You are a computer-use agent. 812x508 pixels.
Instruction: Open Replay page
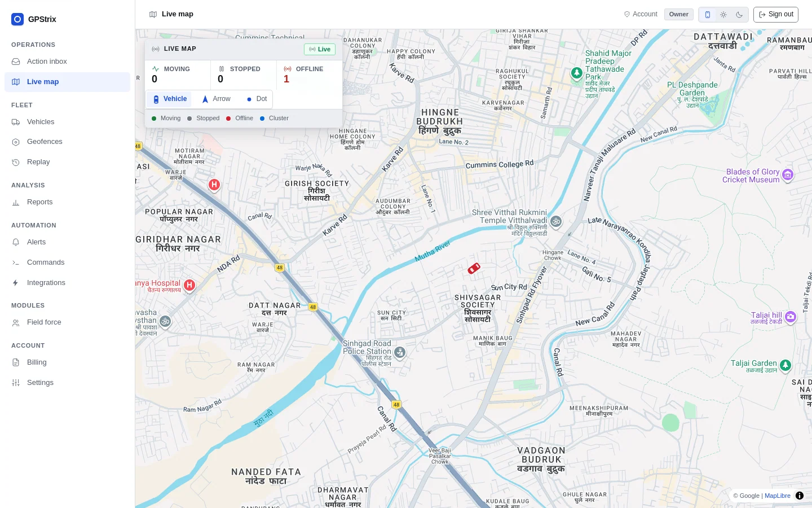point(67,162)
